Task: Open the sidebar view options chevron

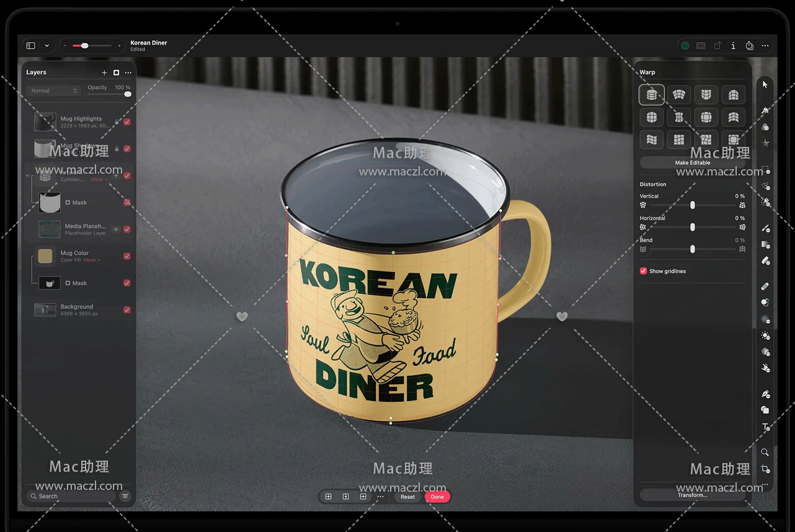Action: tap(47, 45)
